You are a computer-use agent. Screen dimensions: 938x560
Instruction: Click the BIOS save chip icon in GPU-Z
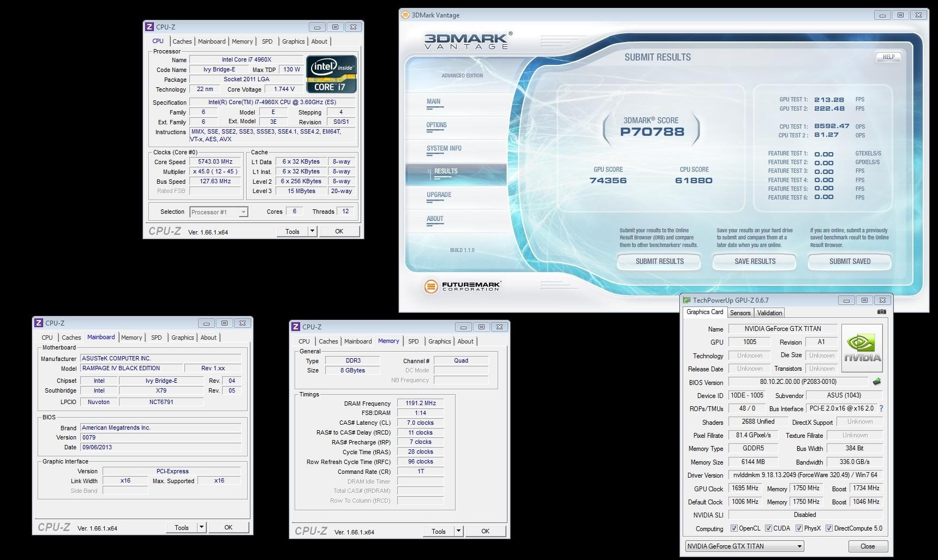click(877, 382)
